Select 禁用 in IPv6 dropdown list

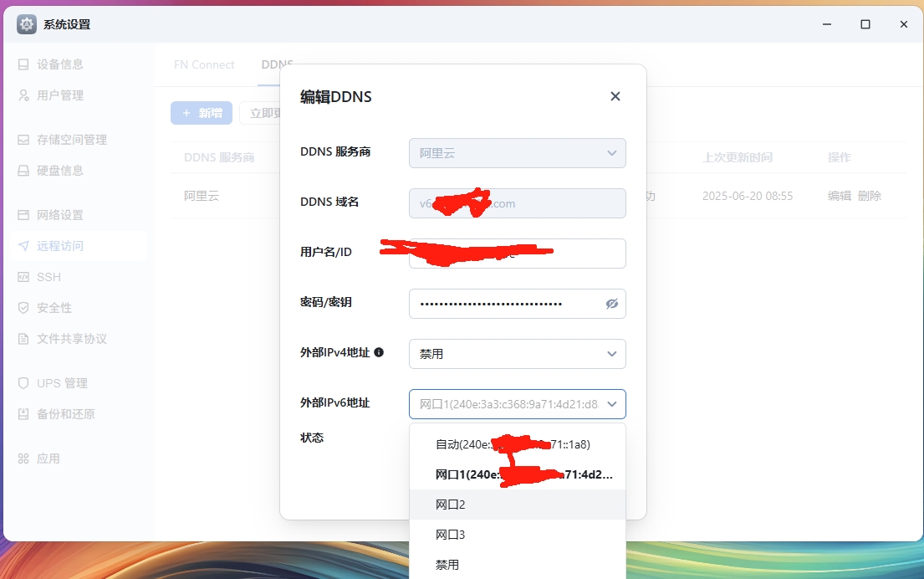tap(518, 565)
